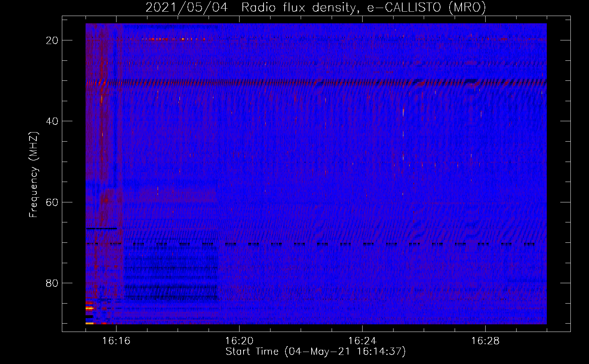Click the 16:20 time tick label

click(239, 341)
